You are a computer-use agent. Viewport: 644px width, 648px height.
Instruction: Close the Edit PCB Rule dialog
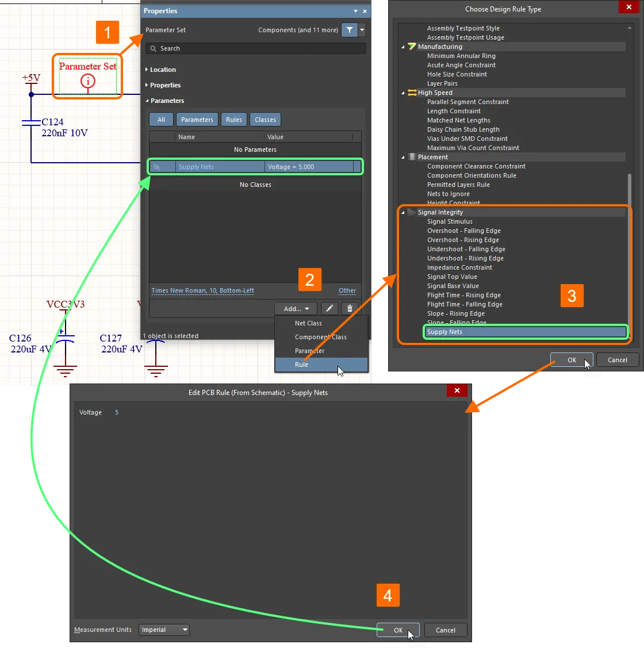pos(457,390)
